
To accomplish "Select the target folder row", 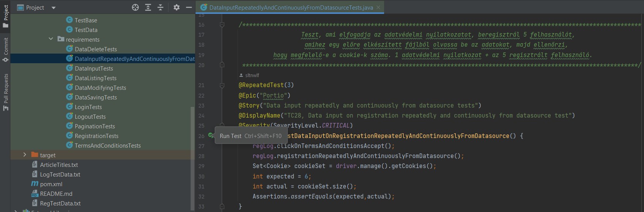I will [103, 155].
